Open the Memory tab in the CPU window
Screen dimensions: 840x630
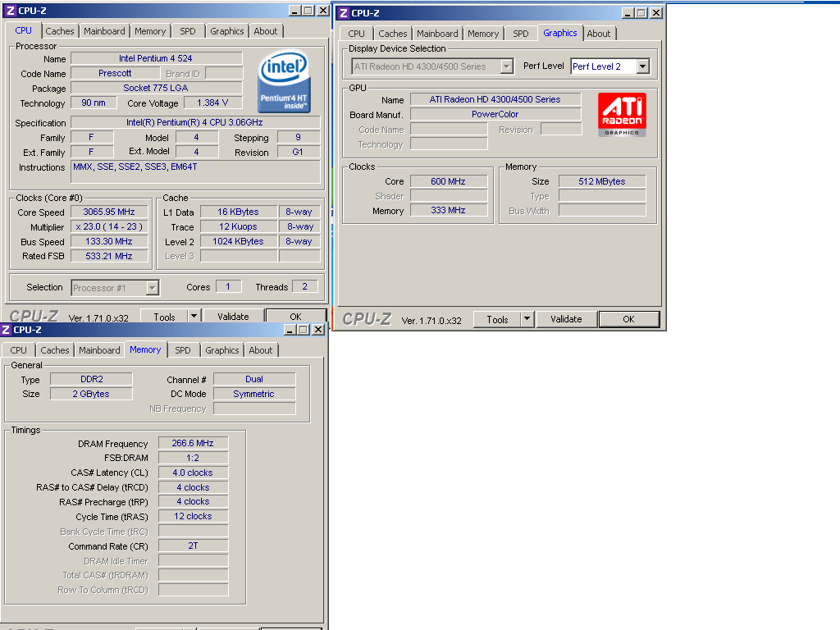coord(150,31)
